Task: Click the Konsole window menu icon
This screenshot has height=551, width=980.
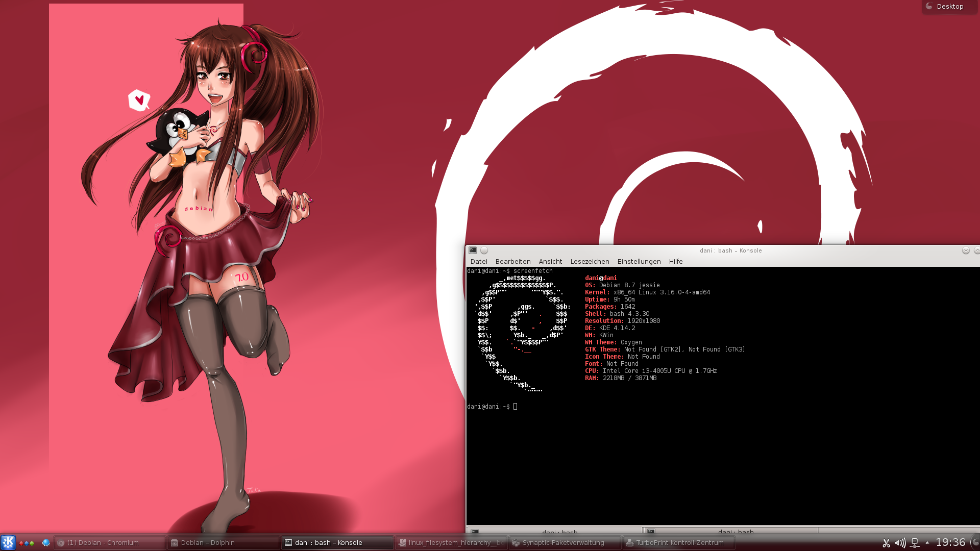Action: (473, 251)
